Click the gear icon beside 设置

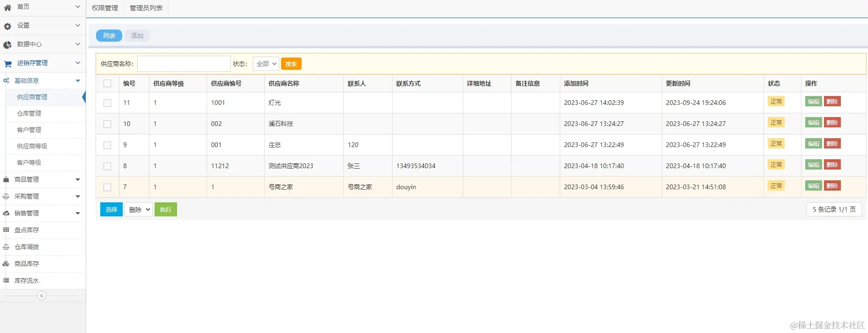pos(7,26)
